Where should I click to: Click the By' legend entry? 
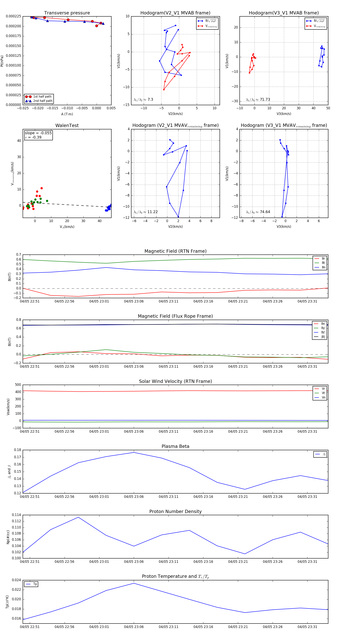pos(320,328)
